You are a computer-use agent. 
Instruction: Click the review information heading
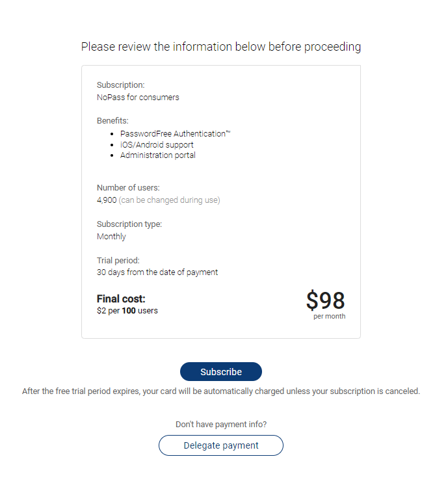tap(221, 47)
